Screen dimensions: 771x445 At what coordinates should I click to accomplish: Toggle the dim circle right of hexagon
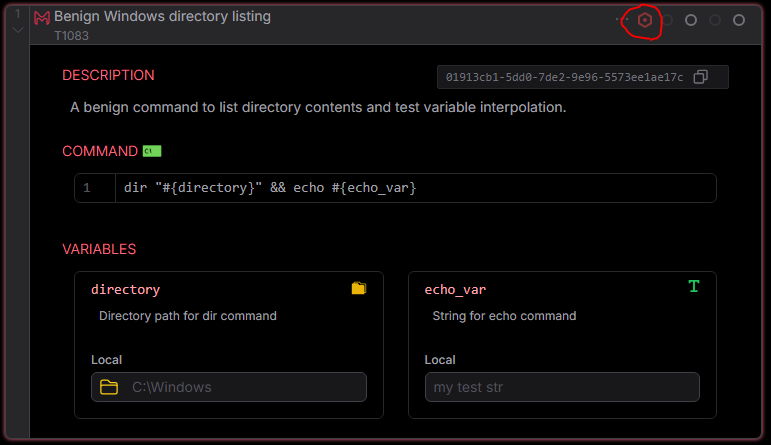tap(667, 20)
